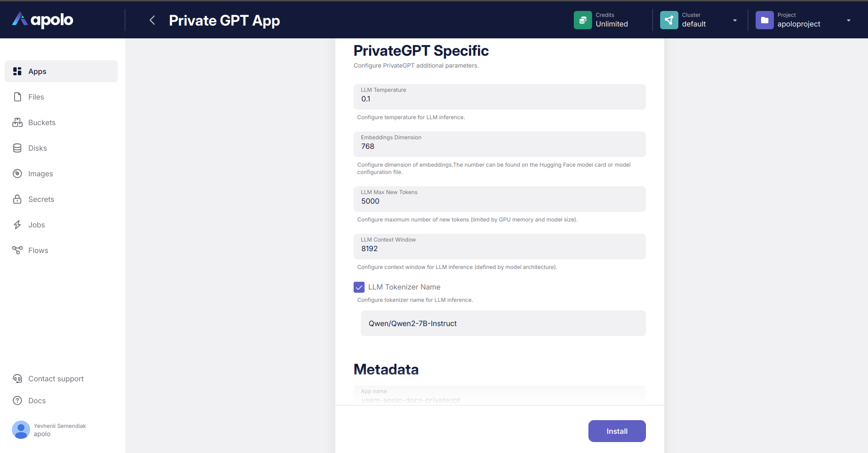Open Contact support in sidebar
The width and height of the screenshot is (868, 453).
(x=56, y=379)
